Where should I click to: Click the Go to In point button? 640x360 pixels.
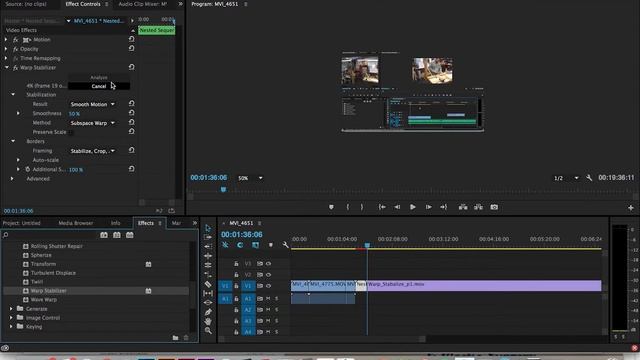pyautogui.click(x=382, y=207)
